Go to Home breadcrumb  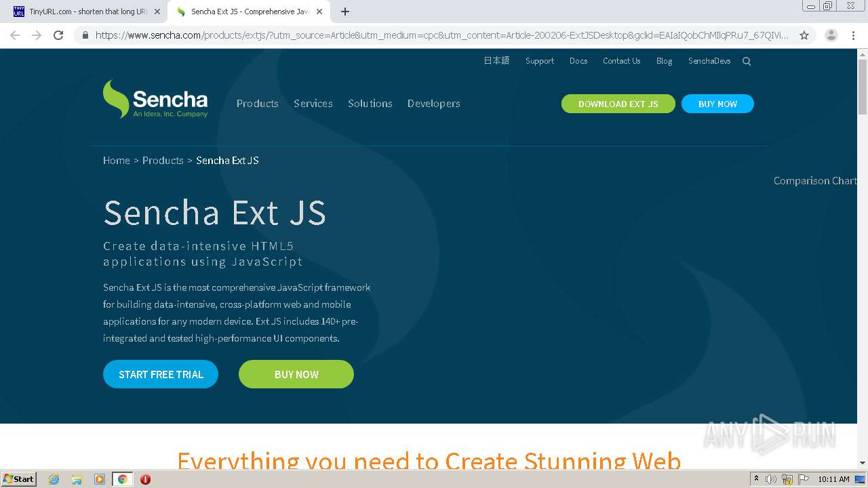pyautogui.click(x=117, y=161)
